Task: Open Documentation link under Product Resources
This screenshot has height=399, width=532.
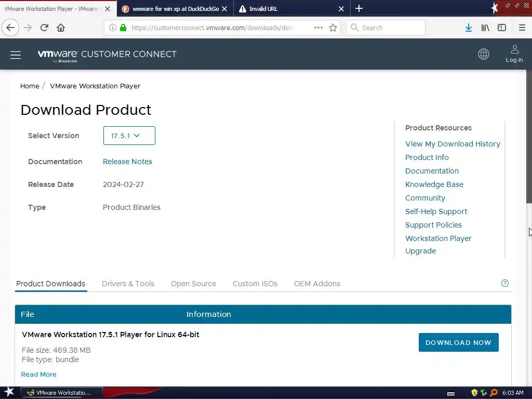Action: pyautogui.click(x=432, y=171)
